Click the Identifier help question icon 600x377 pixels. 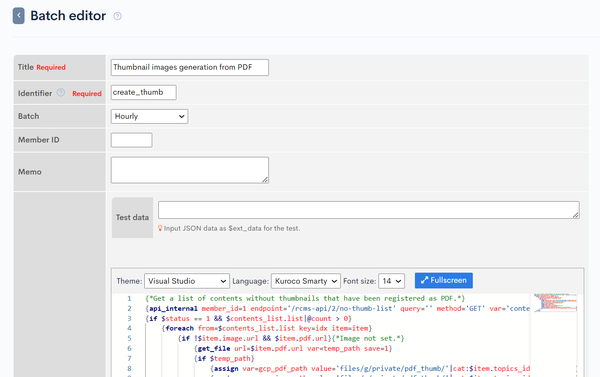[x=61, y=93]
